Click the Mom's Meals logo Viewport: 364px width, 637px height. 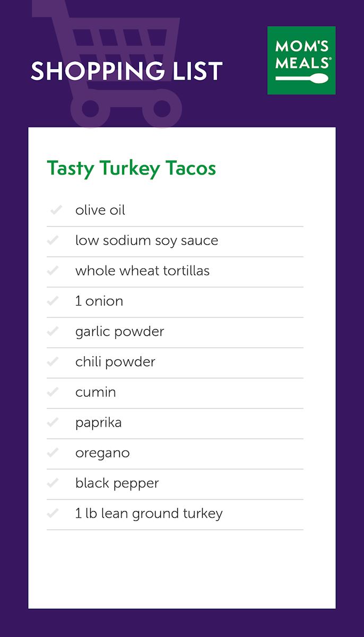click(301, 61)
